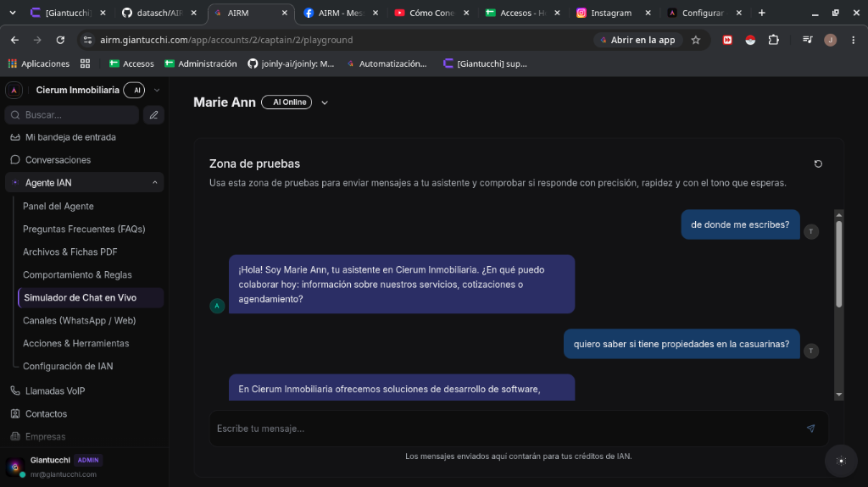
Task: Switch to the Instagram browser tab
Action: point(610,13)
